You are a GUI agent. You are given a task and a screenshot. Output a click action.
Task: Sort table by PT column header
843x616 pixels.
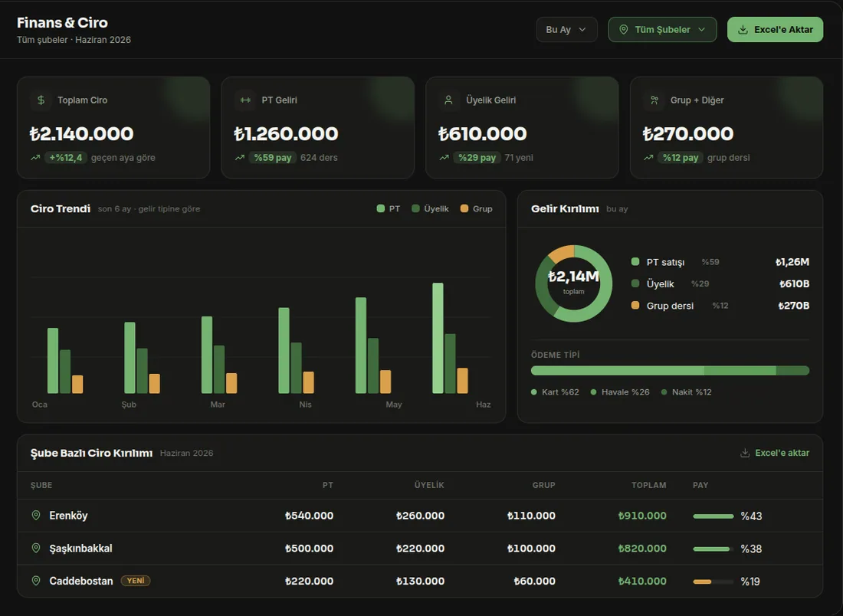click(x=328, y=486)
